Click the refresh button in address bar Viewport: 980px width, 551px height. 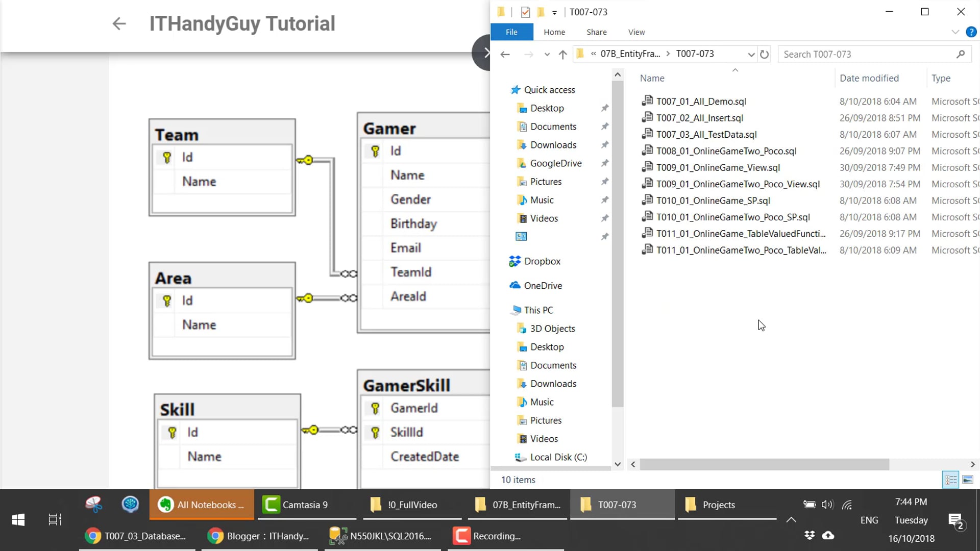(x=764, y=54)
